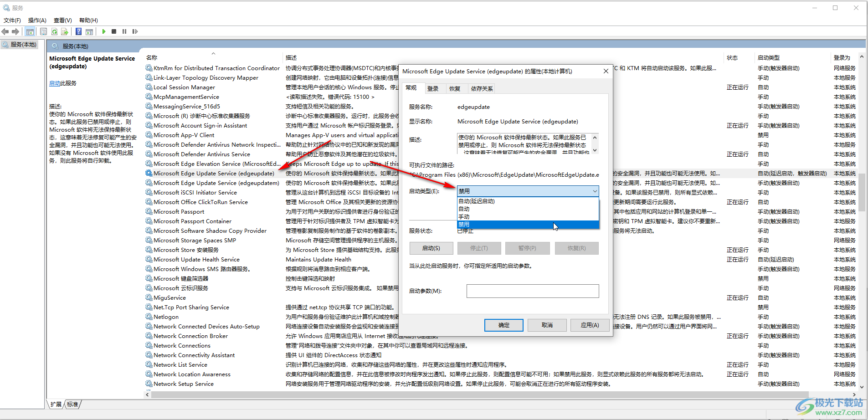Select gear icon beside Microsoft Office ClickToRun Service
The height and width of the screenshot is (420, 868).
tap(149, 202)
